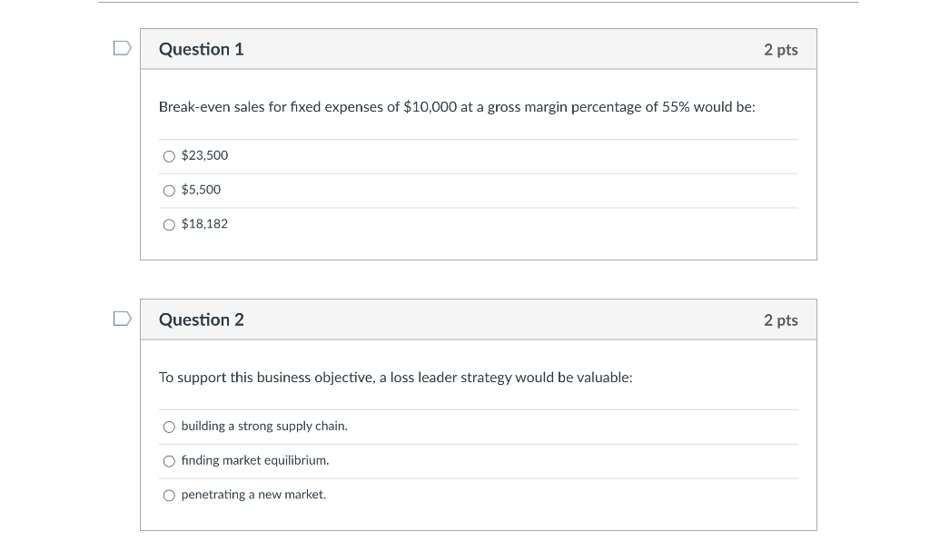Click the 'building a strong supply chain.' text
The image size is (930, 560).
[262, 426]
